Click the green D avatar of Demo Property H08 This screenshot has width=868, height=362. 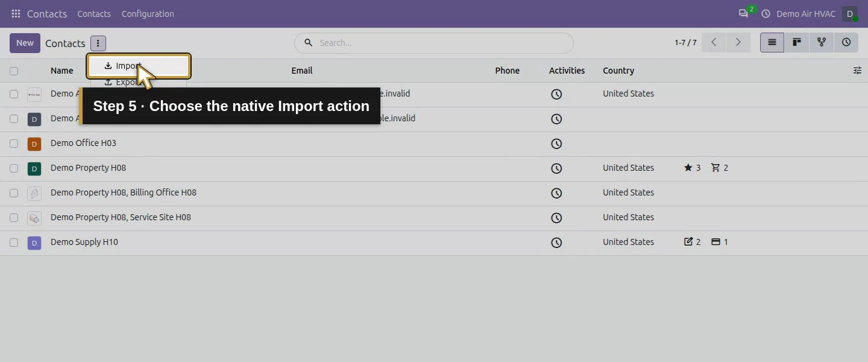tap(34, 168)
